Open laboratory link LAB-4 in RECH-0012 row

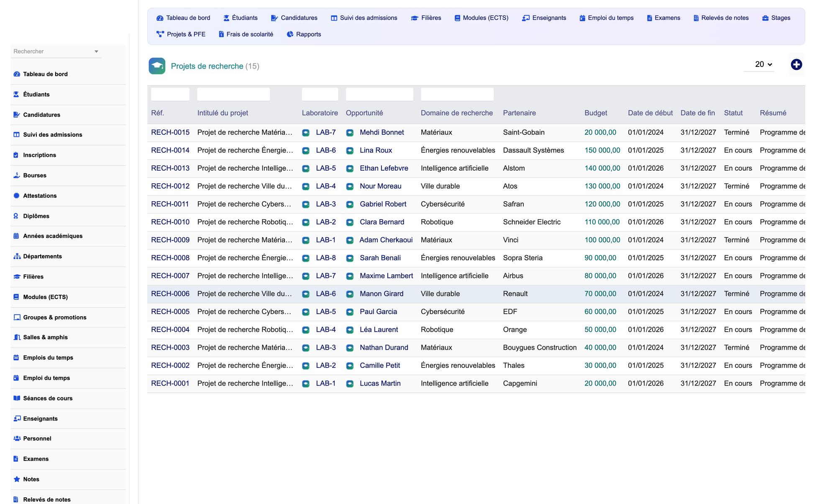(x=326, y=187)
